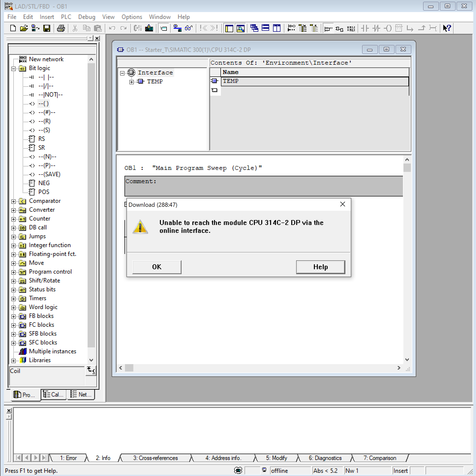Click the Open branch toolbar icon
The width and height of the screenshot is (476, 476).
[x=410, y=28]
